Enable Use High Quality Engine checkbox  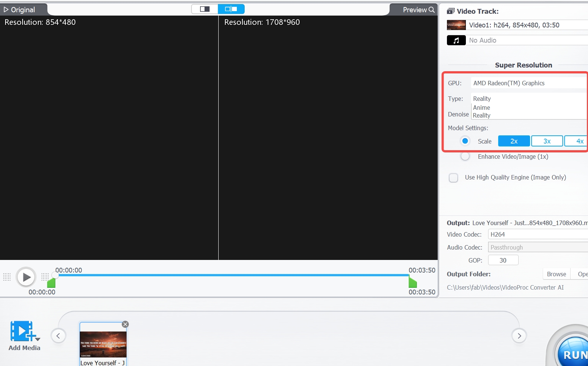453,178
